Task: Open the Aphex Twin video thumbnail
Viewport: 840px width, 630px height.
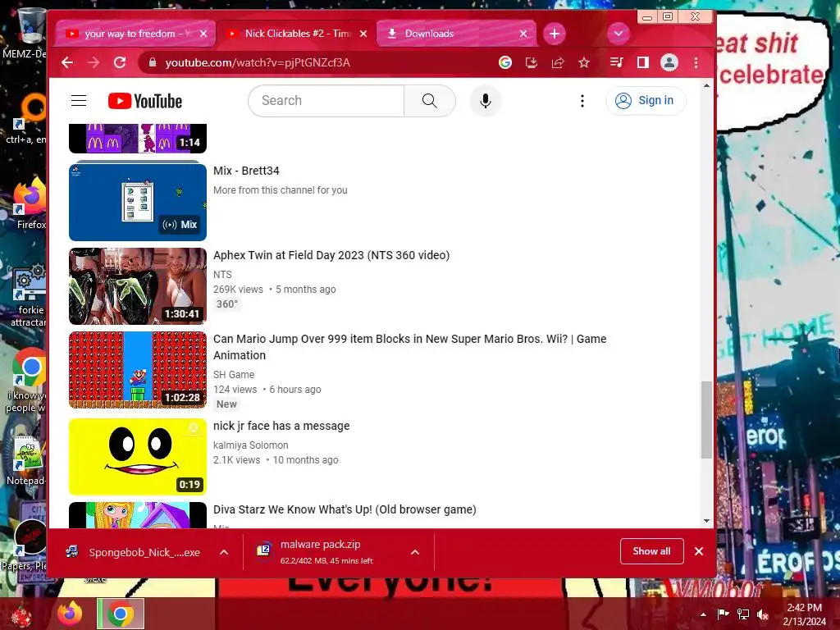Action: (x=138, y=286)
